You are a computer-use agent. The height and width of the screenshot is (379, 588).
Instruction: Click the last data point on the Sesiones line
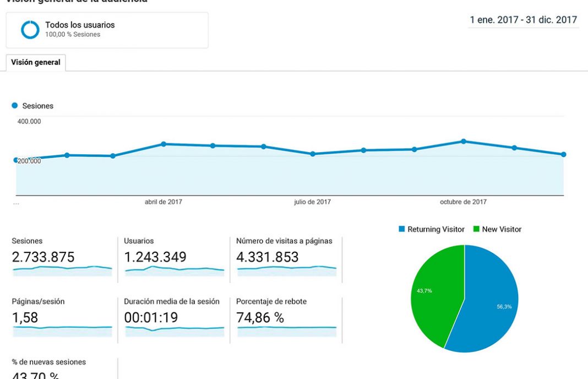click(x=563, y=155)
